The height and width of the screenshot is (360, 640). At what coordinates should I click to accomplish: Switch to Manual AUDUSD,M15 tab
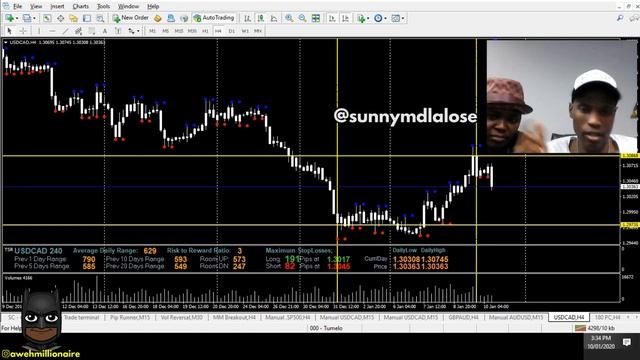tap(516, 317)
